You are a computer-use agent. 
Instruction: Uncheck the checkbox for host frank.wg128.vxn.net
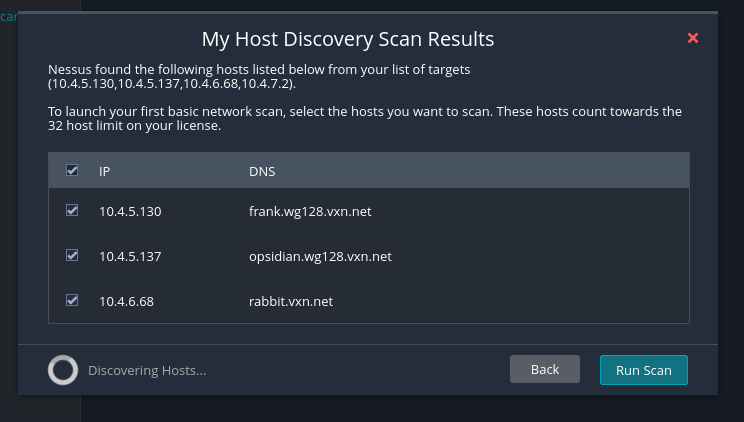(72, 210)
